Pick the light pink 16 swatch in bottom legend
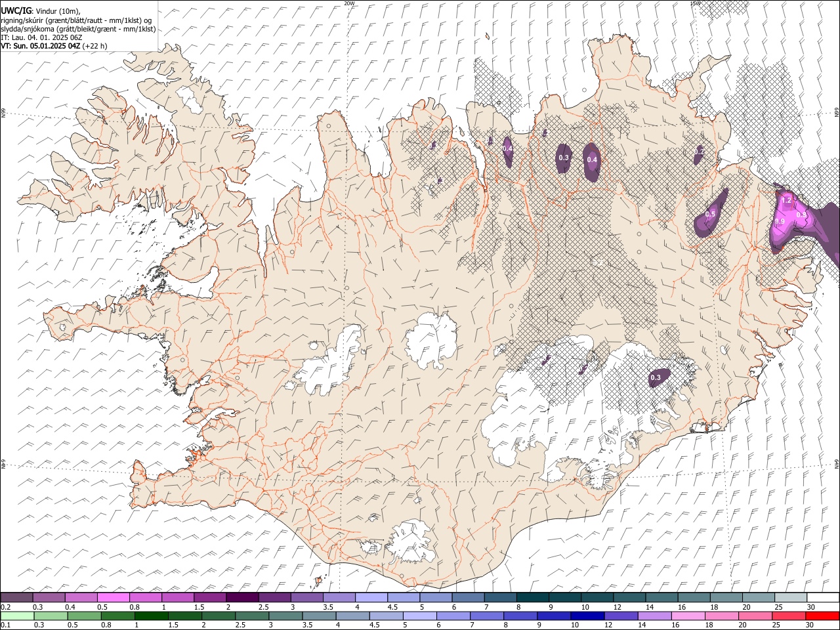This screenshot has width=840, height=630. (688, 616)
